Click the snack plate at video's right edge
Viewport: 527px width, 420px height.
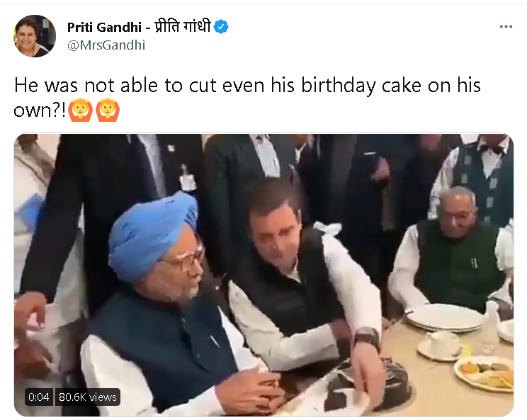[x=484, y=373]
